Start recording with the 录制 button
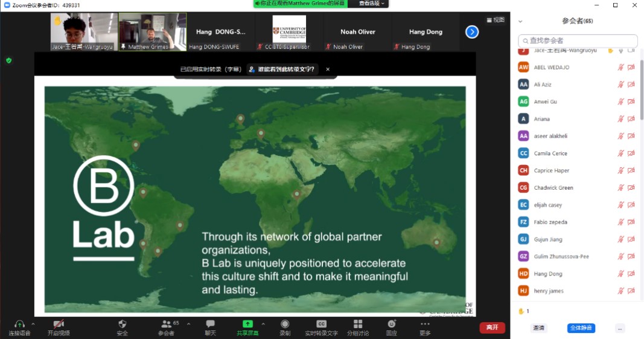Viewport: 644px width, 339px height. (x=285, y=324)
